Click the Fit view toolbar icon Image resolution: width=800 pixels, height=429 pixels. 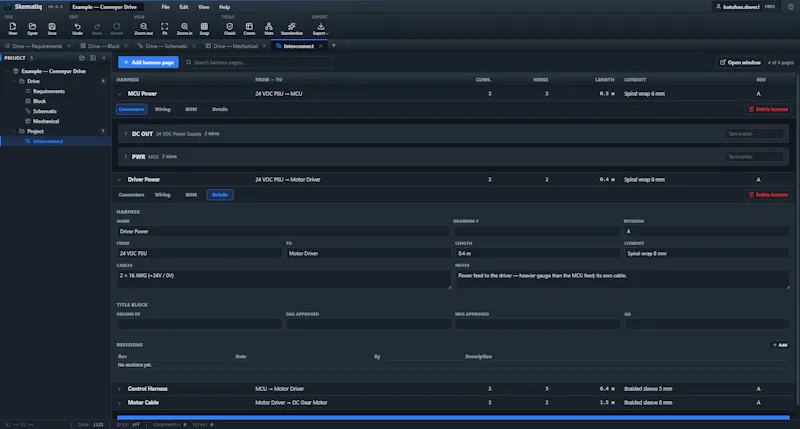(x=164, y=29)
